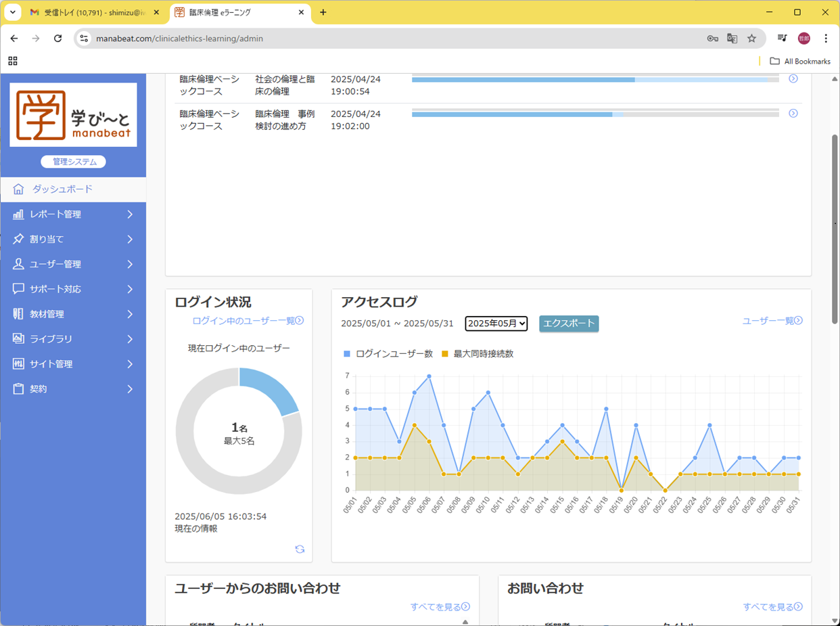Image resolution: width=840 pixels, height=626 pixels.
Task: Select the 2025年05月 month dropdown
Action: coord(496,323)
